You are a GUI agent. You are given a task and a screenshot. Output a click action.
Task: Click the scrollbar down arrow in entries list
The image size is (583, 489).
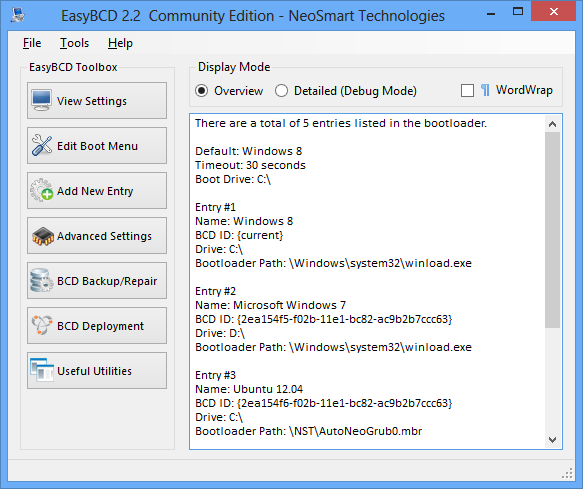tap(553, 440)
